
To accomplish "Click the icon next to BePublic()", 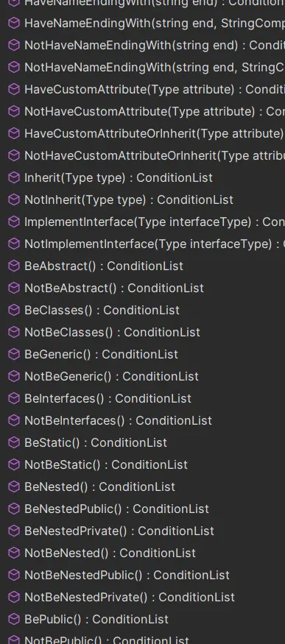I will click(x=14, y=619).
